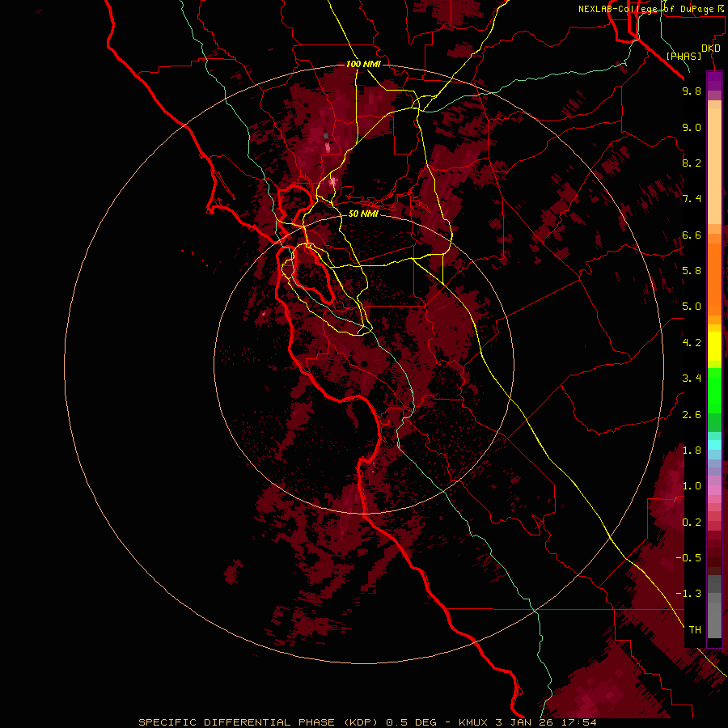This screenshot has height=728, width=728.
Task: Click the [PHAS] product label
Action: 684,57
